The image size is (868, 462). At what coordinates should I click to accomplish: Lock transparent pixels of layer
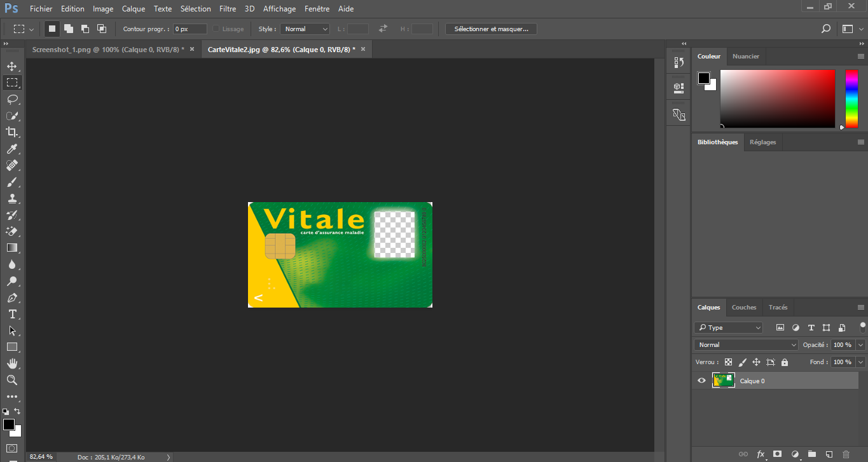(x=728, y=362)
